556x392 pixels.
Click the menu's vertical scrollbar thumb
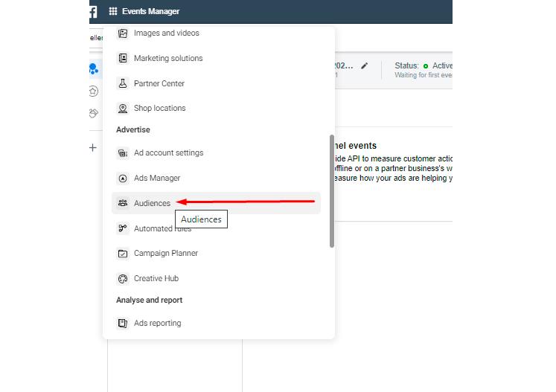[x=332, y=191]
